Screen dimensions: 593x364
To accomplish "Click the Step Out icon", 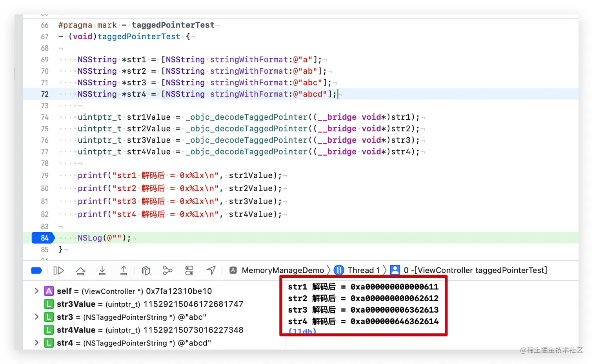I will point(124,270).
